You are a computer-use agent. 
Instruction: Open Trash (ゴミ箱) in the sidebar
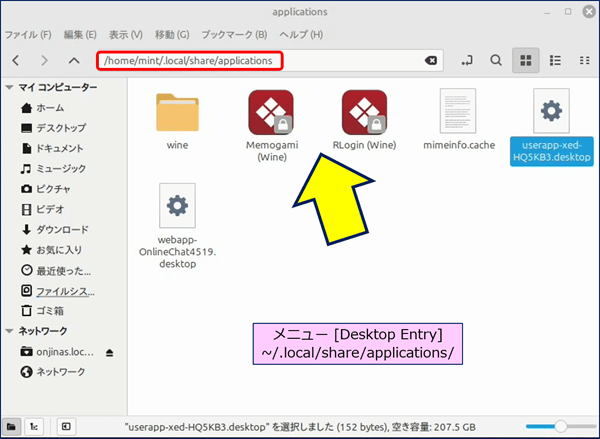pyautogui.click(x=42, y=310)
